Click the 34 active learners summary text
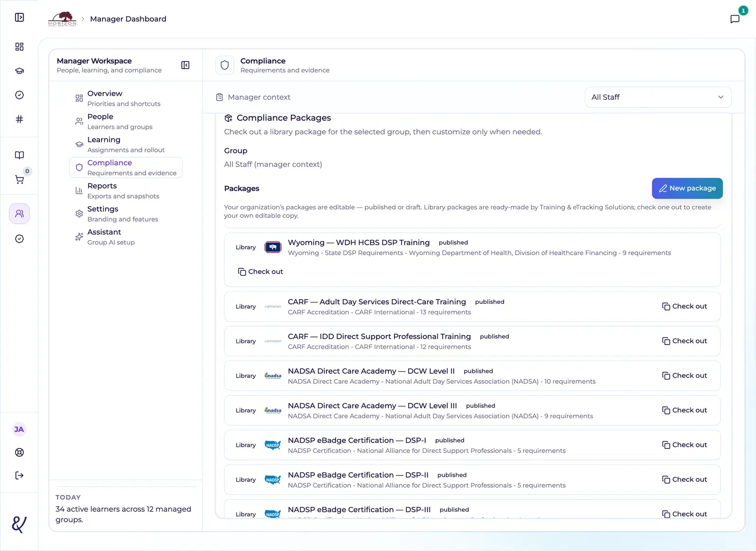 point(123,515)
